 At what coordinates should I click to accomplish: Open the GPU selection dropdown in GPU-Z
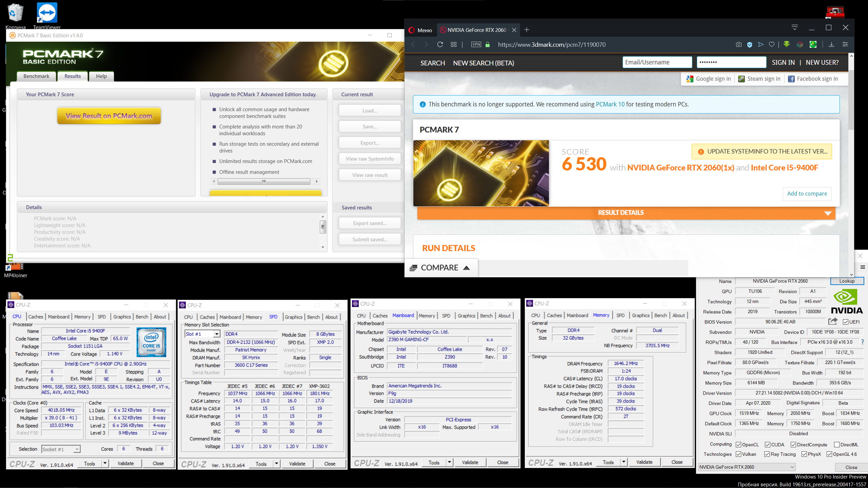[747, 467]
